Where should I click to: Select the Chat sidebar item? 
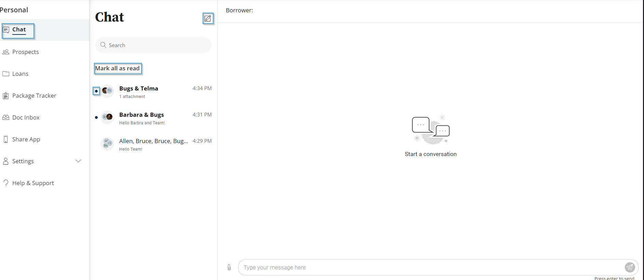[x=19, y=30]
